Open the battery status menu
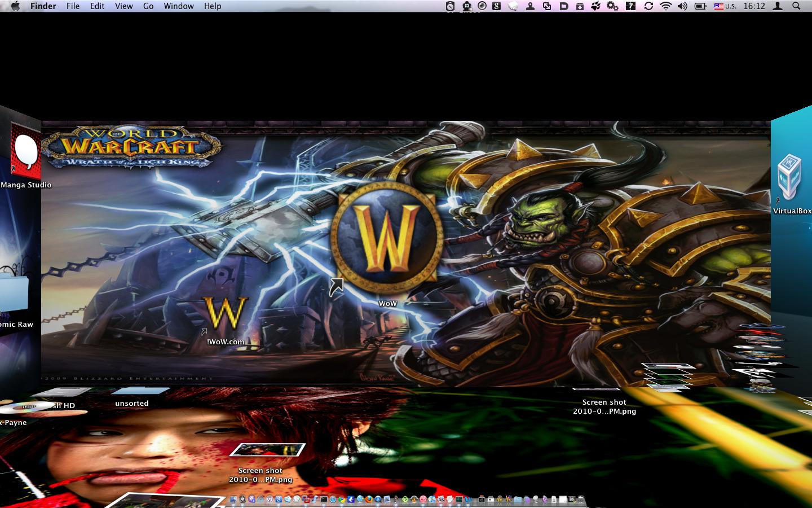 [x=700, y=6]
